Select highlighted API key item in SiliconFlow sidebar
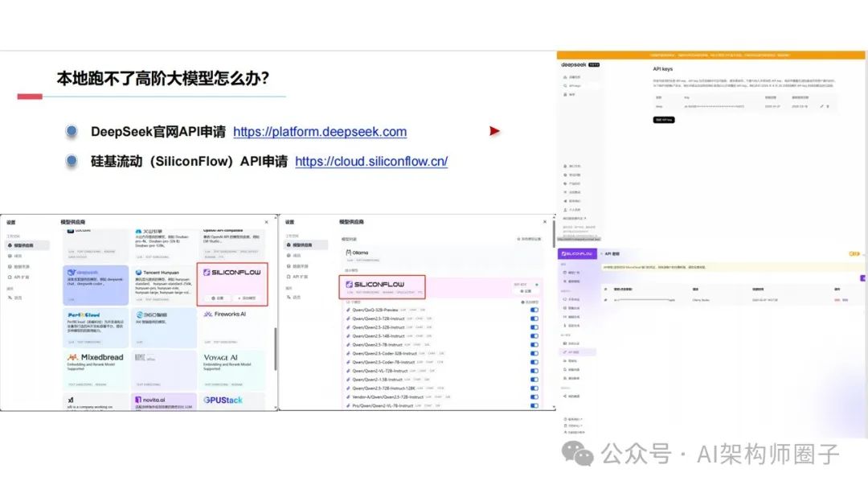868x489 pixels. point(579,352)
